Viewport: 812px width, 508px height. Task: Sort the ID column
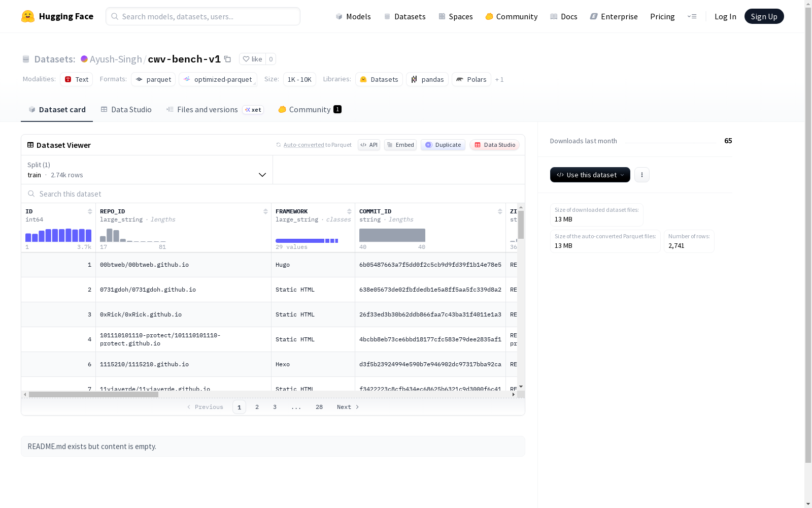[x=90, y=211]
